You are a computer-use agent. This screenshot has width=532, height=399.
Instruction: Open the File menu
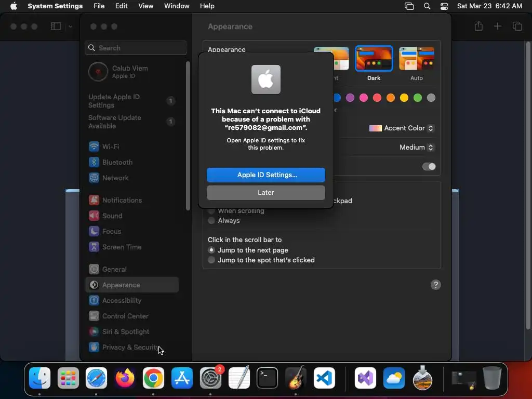pyautogui.click(x=99, y=6)
